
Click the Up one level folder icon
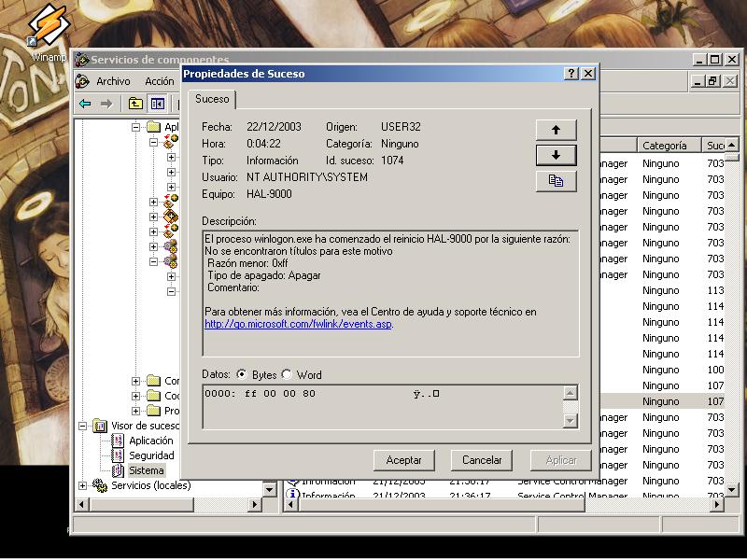pos(135,104)
